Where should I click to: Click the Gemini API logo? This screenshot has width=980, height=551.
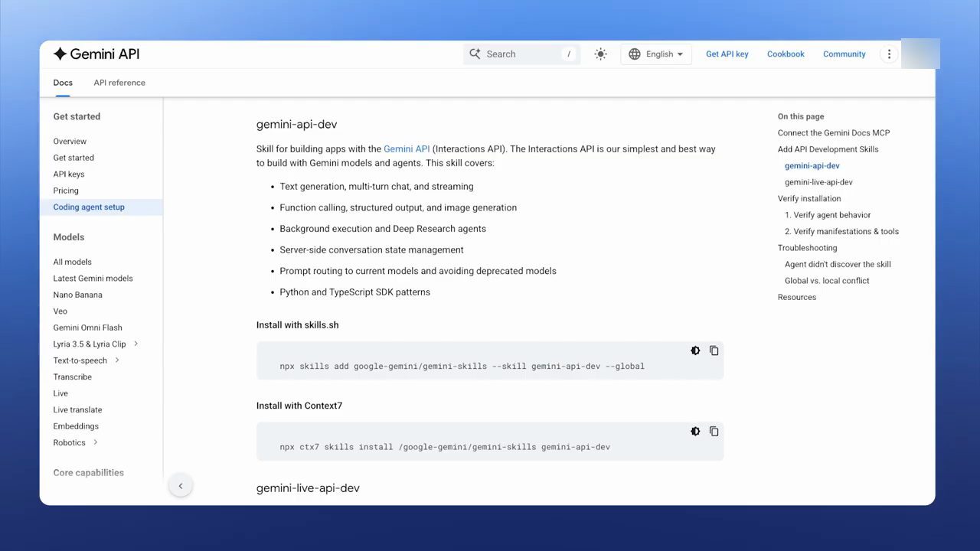[96, 54]
